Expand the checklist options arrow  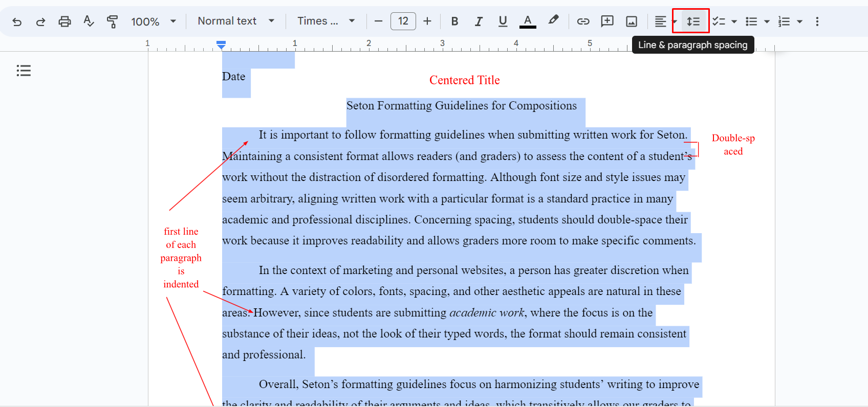(734, 21)
